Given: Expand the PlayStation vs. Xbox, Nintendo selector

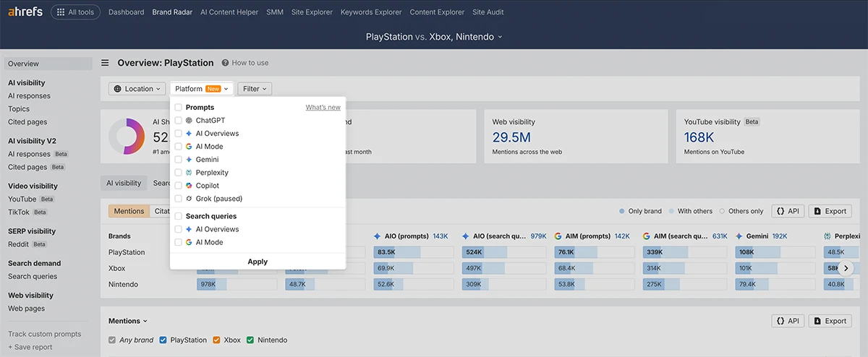Looking at the screenshot, I should click(x=434, y=36).
